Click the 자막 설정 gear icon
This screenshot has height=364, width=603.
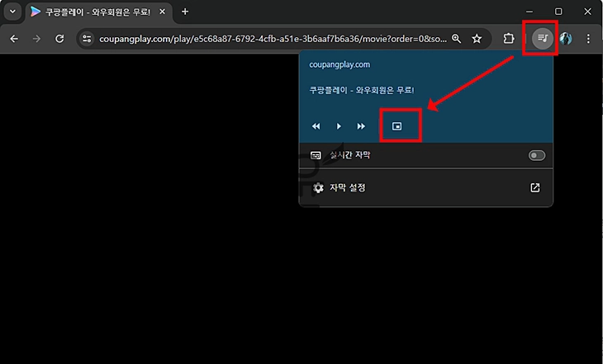[318, 187]
